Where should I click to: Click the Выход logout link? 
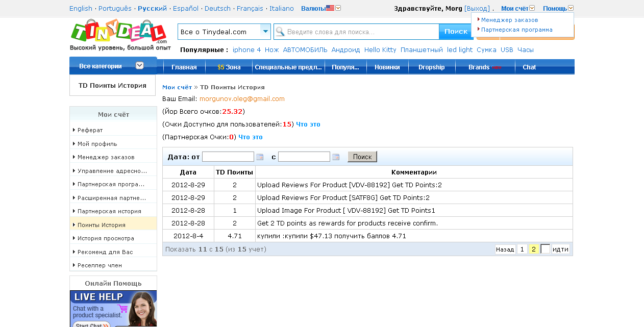477,8
